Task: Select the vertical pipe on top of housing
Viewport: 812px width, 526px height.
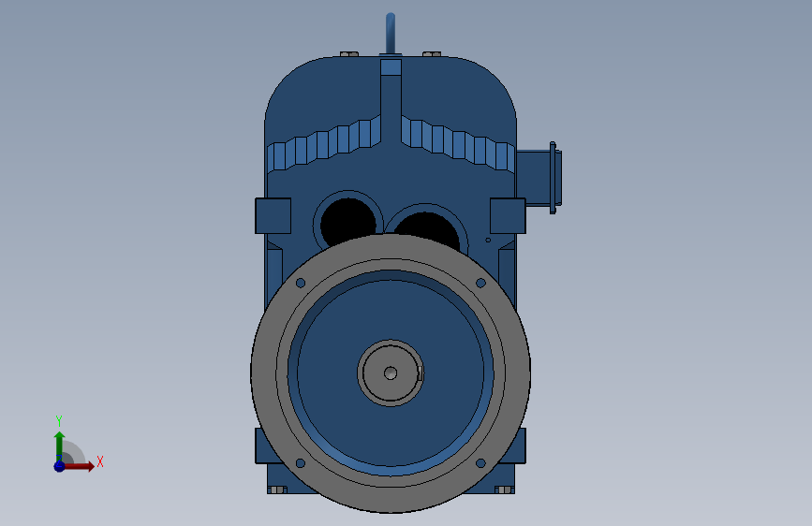Action: pyautogui.click(x=391, y=33)
